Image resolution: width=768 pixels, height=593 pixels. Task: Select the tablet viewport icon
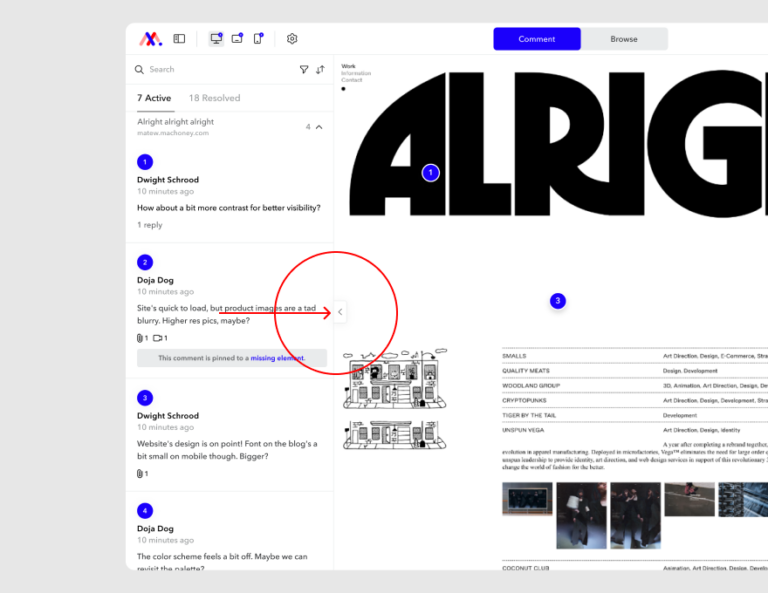coord(237,39)
